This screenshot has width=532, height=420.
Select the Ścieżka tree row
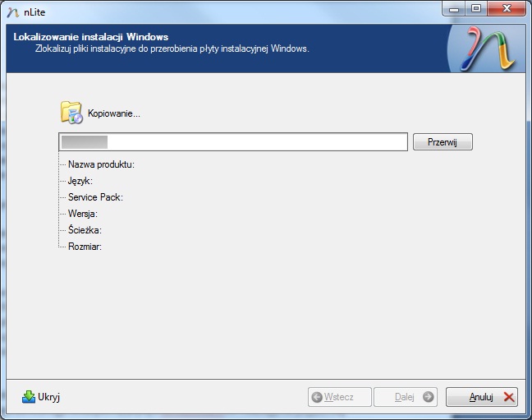(x=85, y=230)
